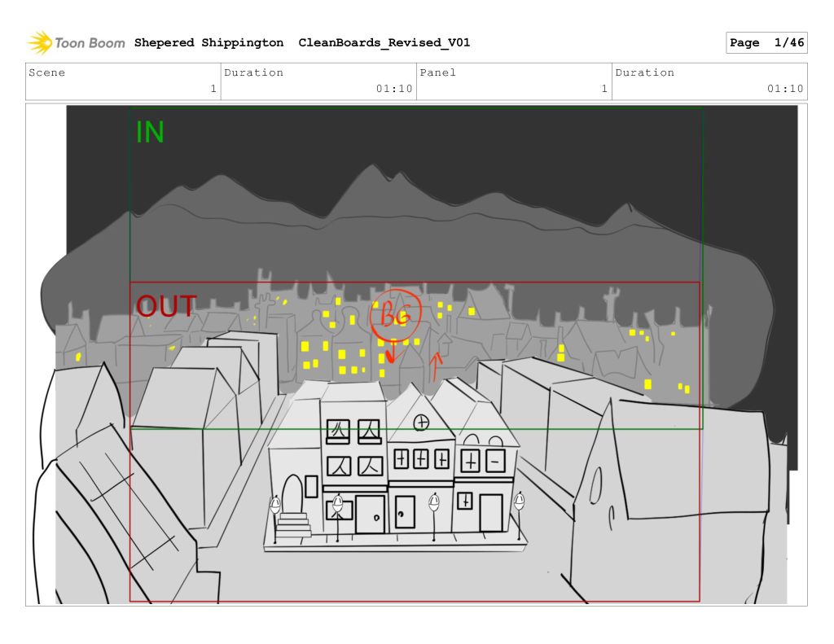The width and height of the screenshot is (834, 644).
Task: Click the yellow lit window at far left
Action: (78, 357)
